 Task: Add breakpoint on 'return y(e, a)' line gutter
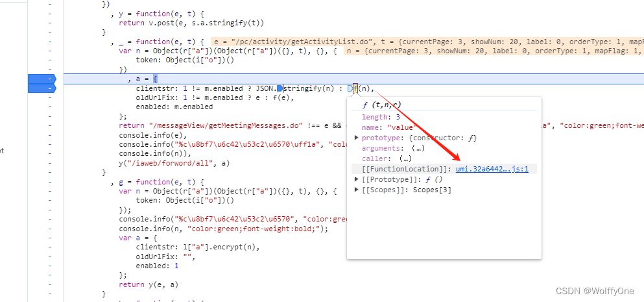(50, 284)
